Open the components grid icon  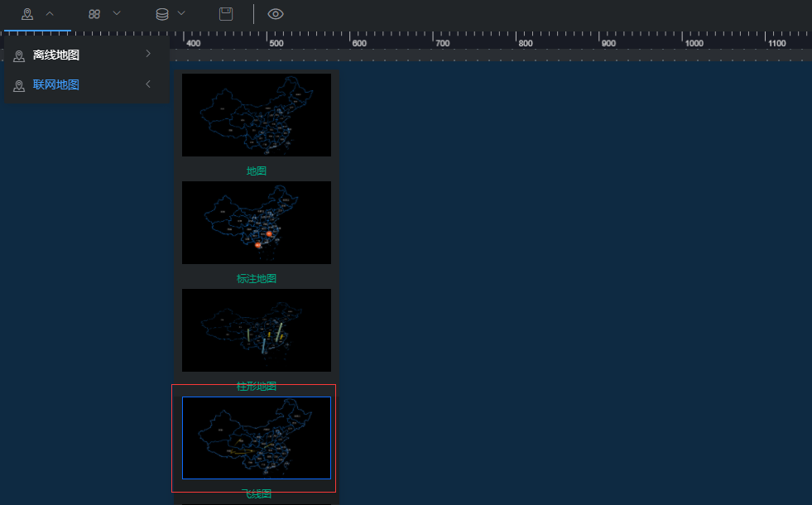[94, 14]
